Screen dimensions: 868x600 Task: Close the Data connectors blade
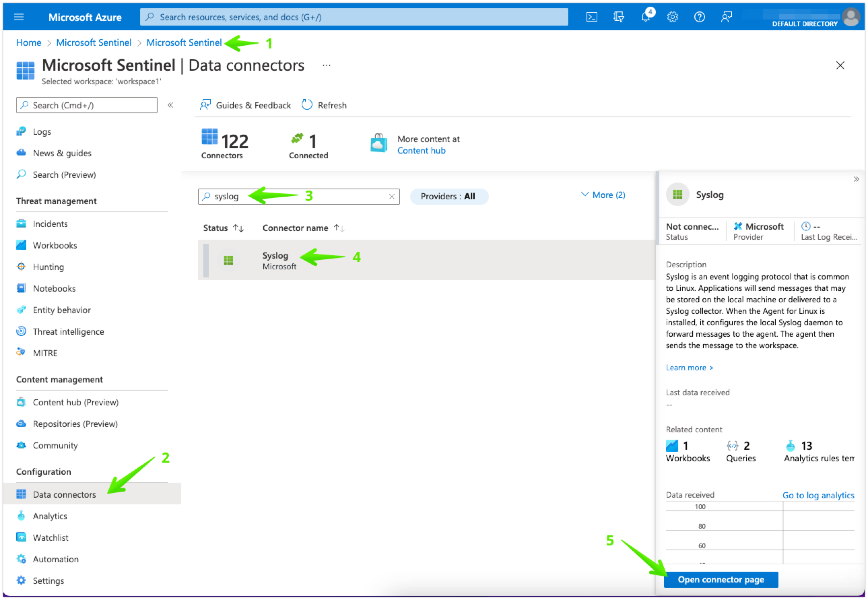pos(840,65)
